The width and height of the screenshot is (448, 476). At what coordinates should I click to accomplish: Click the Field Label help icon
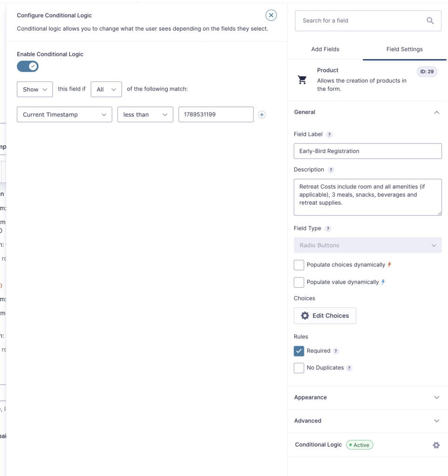[329, 134]
